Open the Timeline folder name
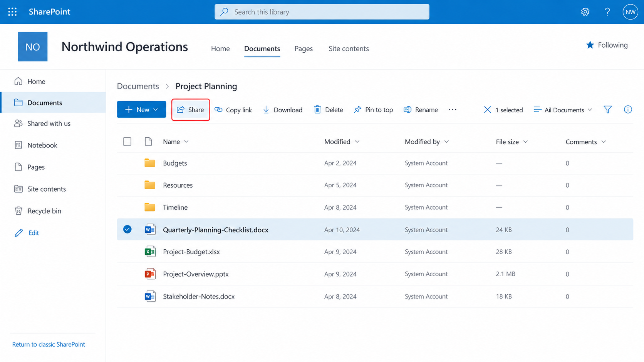 [175, 207]
